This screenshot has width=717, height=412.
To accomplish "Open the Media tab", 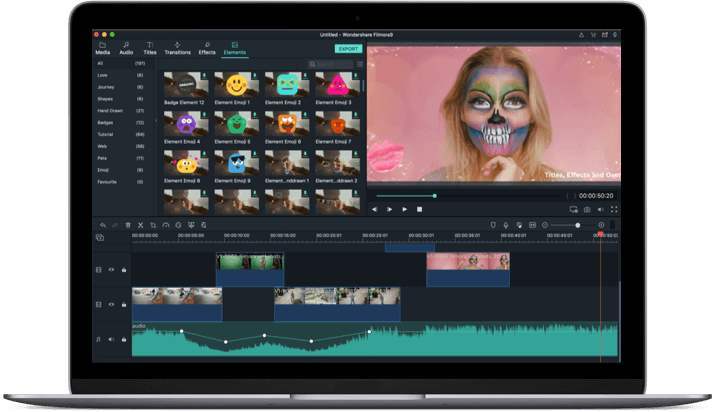I will click(x=102, y=48).
